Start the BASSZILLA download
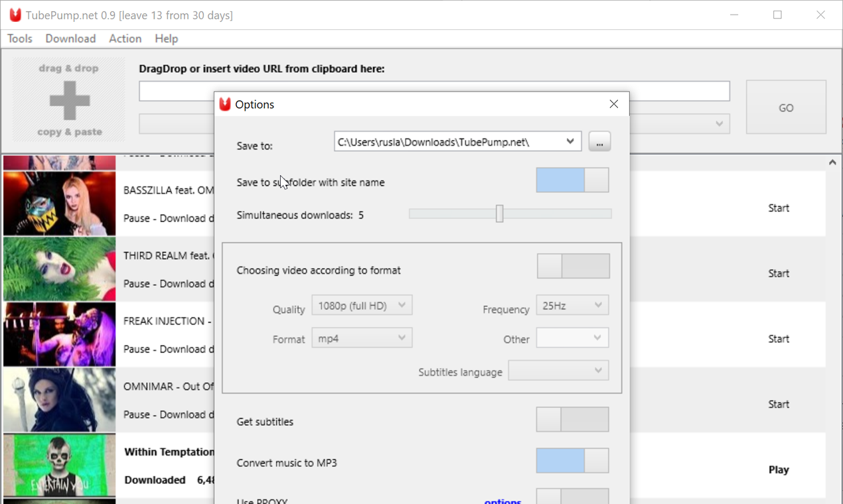The width and height of the screenshot is (843, 504). [779, 208]
